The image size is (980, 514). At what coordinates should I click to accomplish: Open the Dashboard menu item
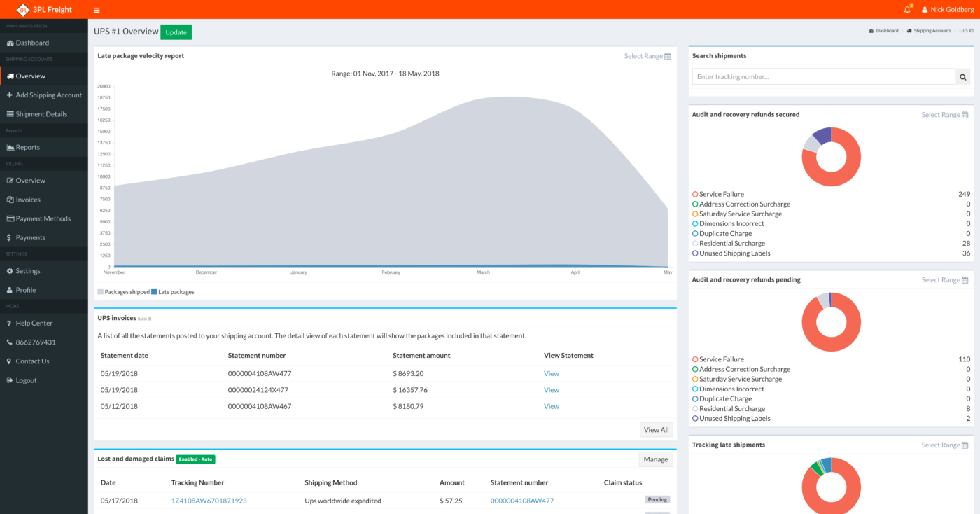44,43
